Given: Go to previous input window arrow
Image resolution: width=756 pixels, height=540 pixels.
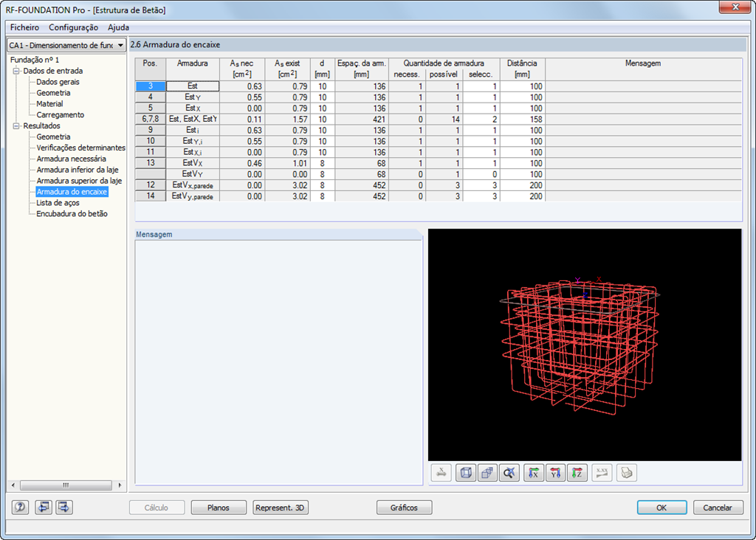Looking at the screenshot, I should tap(44, 508).
